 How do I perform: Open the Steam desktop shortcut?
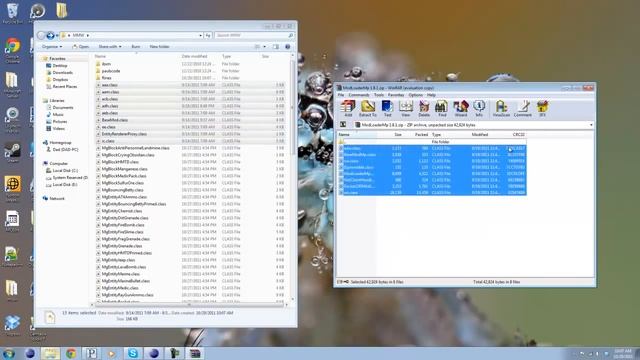(12, 153)
